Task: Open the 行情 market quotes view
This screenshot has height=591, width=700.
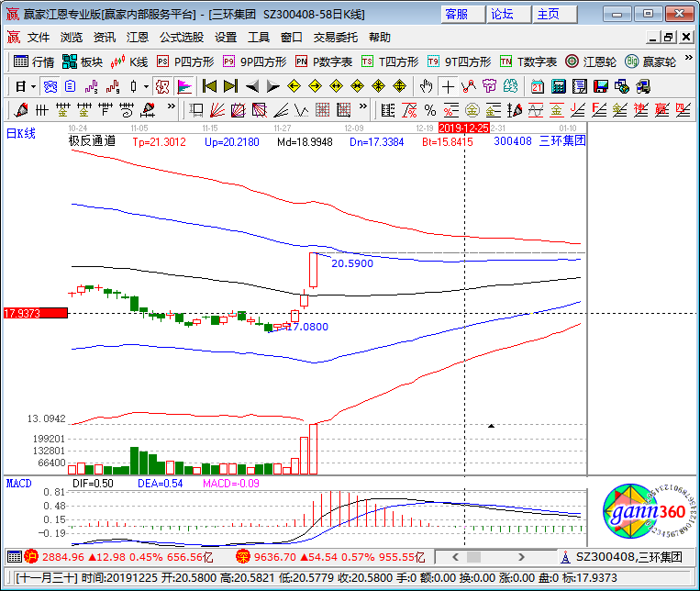Action: (34, 61)
